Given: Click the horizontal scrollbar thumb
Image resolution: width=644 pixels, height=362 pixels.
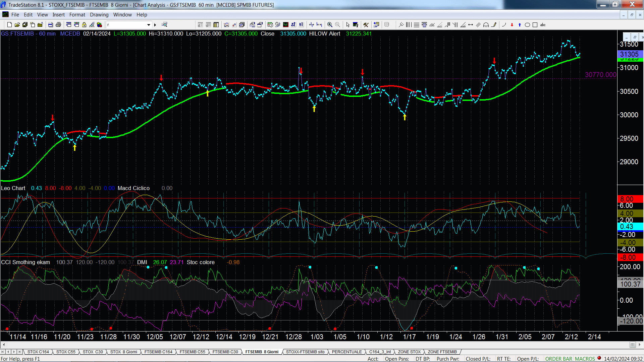Looking at the screenshot, I should point(633,345).
